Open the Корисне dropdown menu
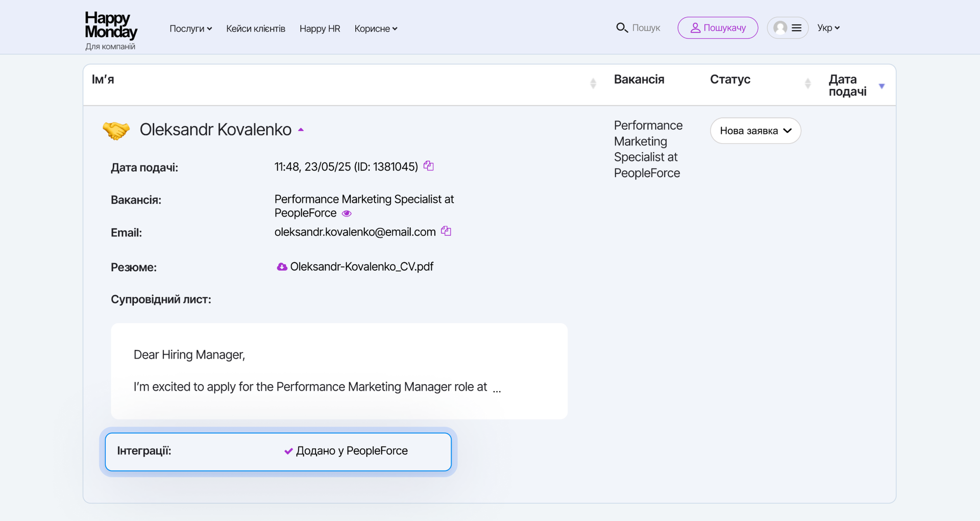Viewport: 980px width, 521px height. (x=376, y=29)
